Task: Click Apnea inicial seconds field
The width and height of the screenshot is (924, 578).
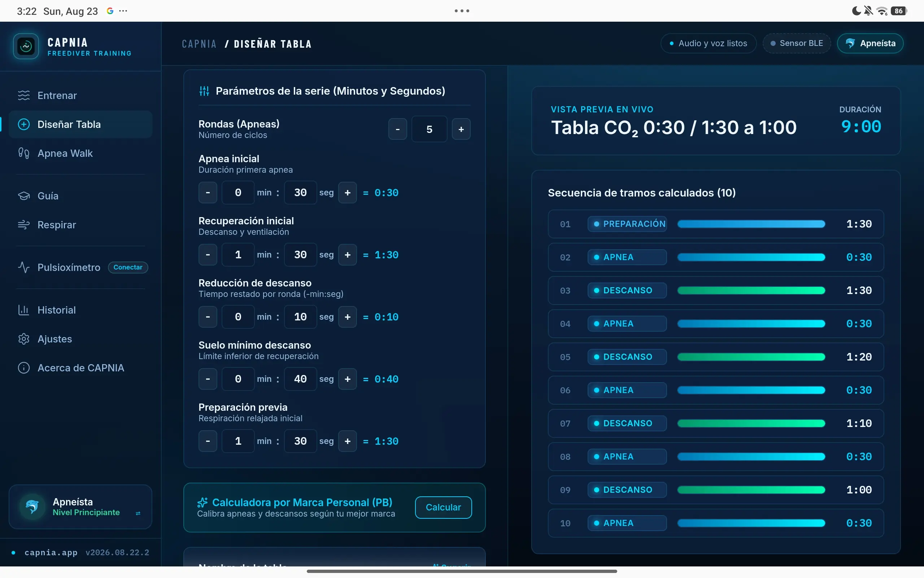Action: [x=301, y=193]
